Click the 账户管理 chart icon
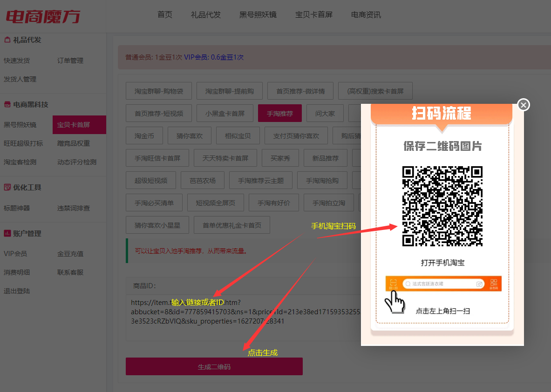551x392 pixels. coord(7,233)
